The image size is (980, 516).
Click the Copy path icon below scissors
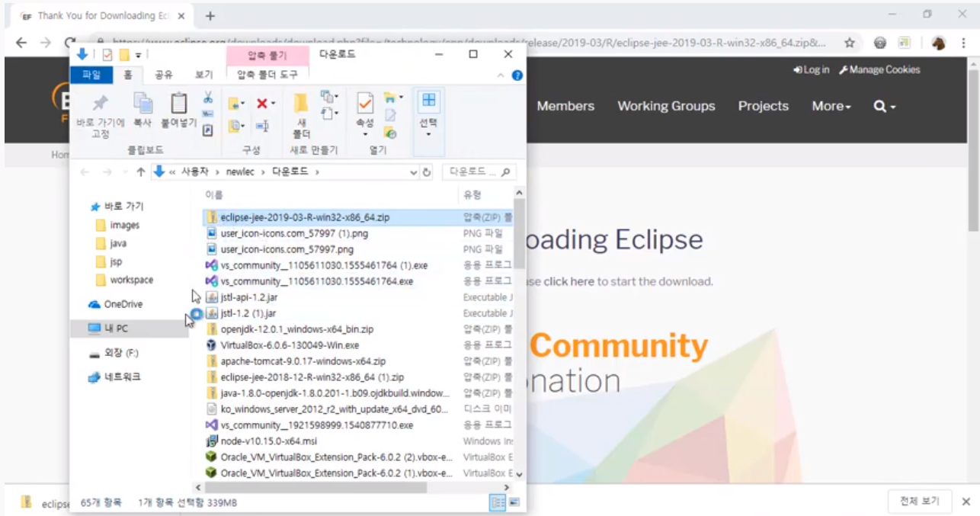pyautogui.click(x=207, y=114)
